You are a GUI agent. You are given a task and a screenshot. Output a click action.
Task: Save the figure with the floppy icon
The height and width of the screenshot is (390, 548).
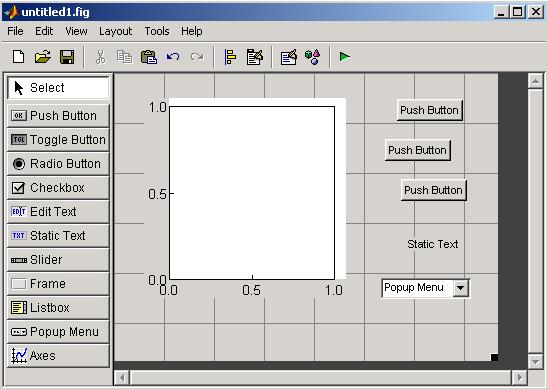coord(67,57)
